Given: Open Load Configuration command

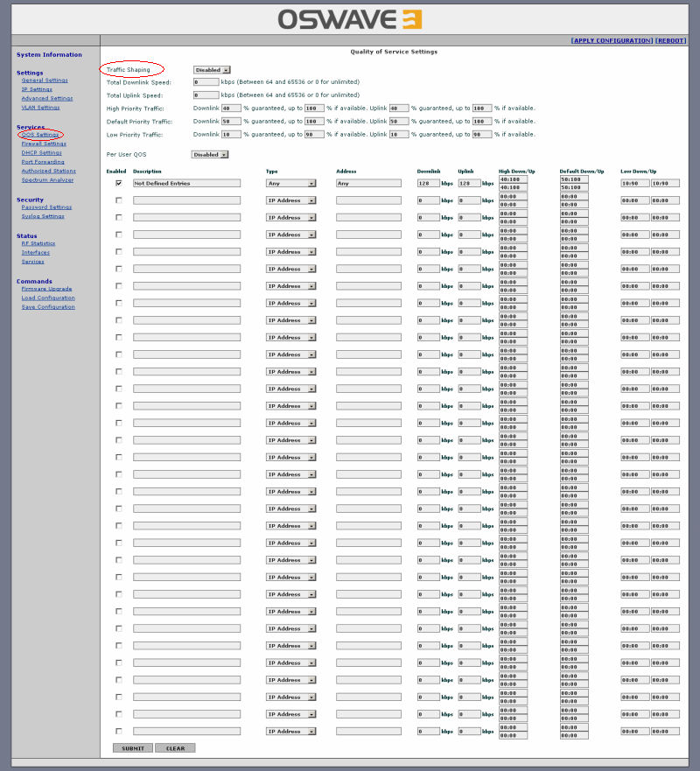Looking at the screenshot, I should (x=48, y=298).
